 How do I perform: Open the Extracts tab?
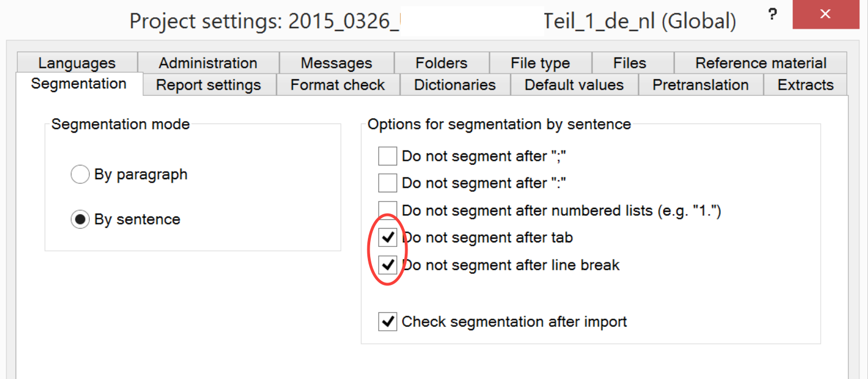(x=805, y=85)
